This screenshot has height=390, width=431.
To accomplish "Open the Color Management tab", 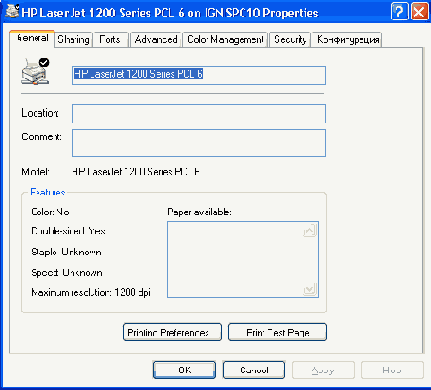I will pyautogui.click(x=225, y=40).
